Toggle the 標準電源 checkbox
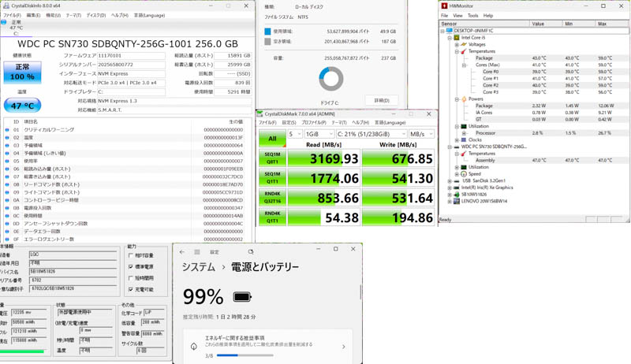The height and width of the screenshot is (364, 631). point(130,267)
